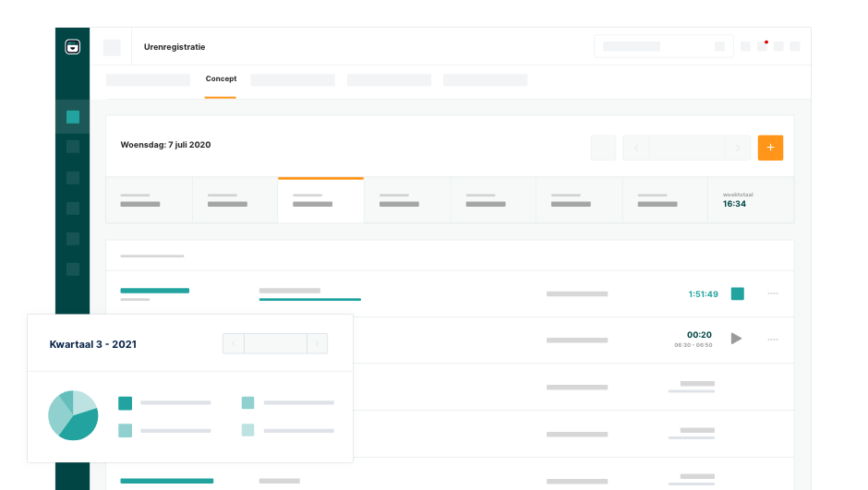Click the app logo in sidebar
868x490 pixels.
[73, 47]
